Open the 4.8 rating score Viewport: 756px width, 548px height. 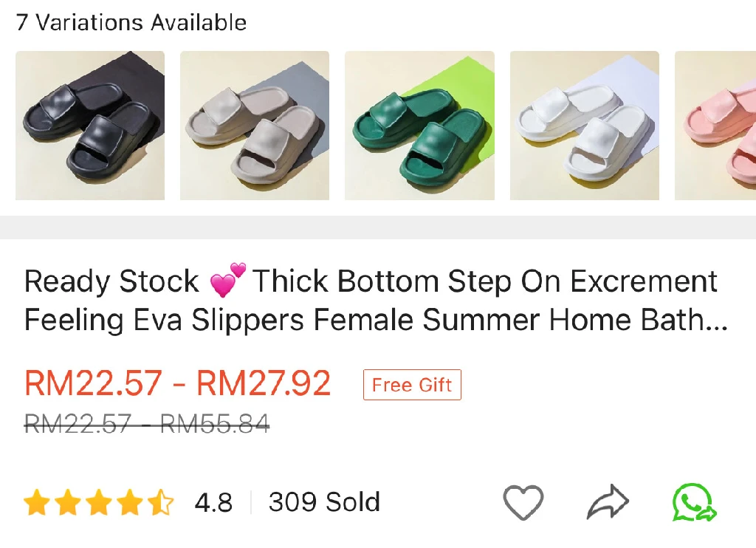(213, 504)
